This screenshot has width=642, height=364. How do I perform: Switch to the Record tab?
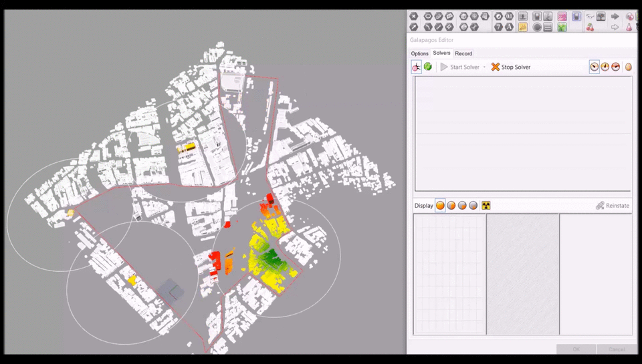tap(463, 53)
